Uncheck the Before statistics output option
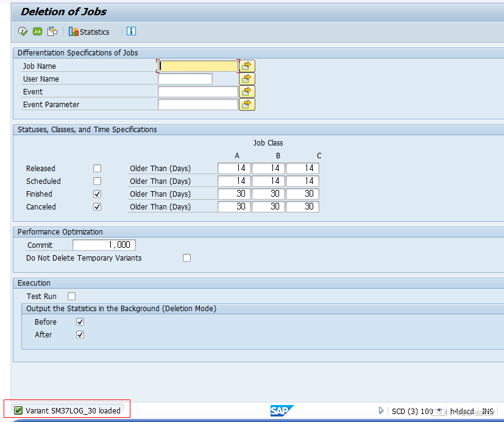Screen dimensions: 504x422 pos(80,322)
